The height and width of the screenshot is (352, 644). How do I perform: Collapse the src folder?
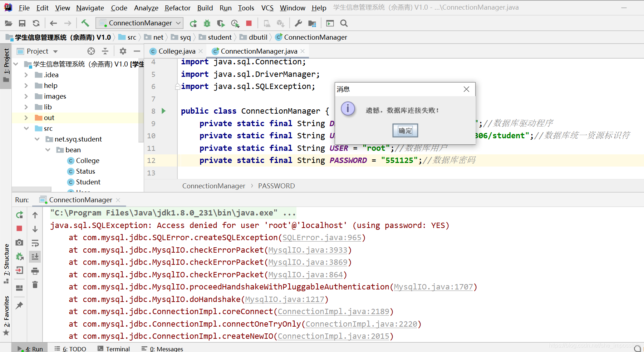pos(26,128)
